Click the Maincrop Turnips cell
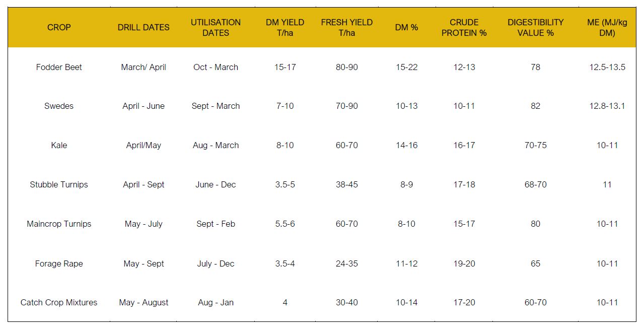The width and height of the screenshot is (644, 330). [x=59, y=224]
